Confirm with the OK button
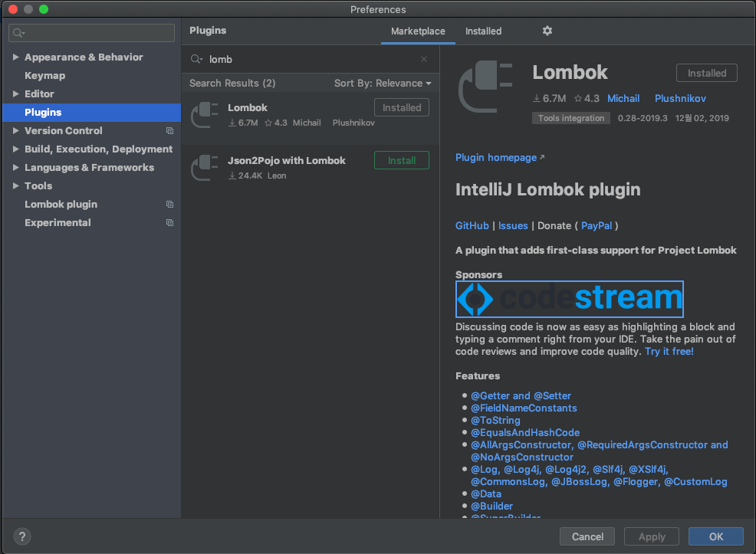 tap(716, 536)
